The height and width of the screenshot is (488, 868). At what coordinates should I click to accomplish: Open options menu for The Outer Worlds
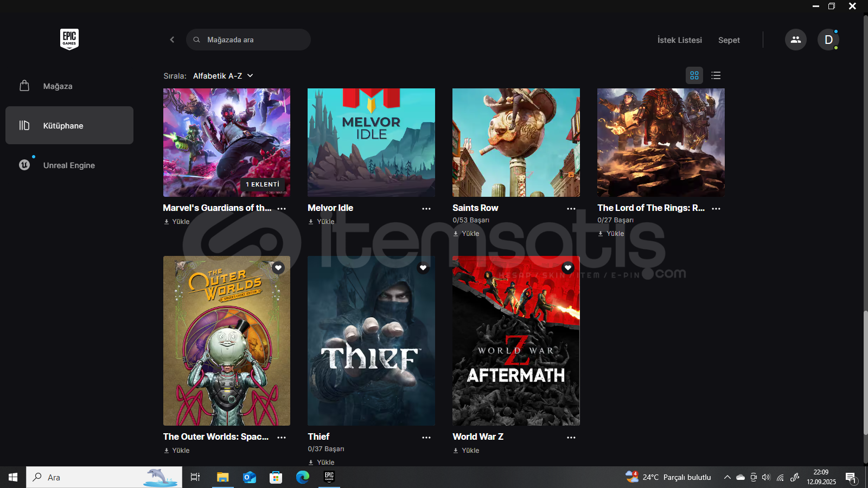pos(282,437)
